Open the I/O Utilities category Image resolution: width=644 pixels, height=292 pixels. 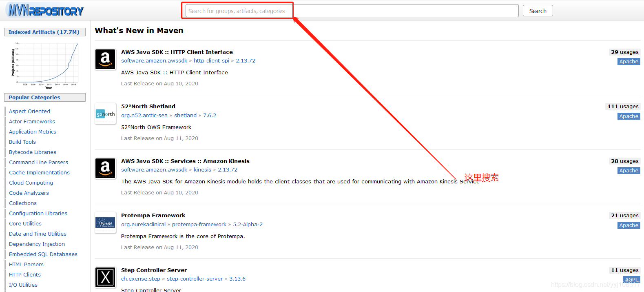[x=23, y=285]
